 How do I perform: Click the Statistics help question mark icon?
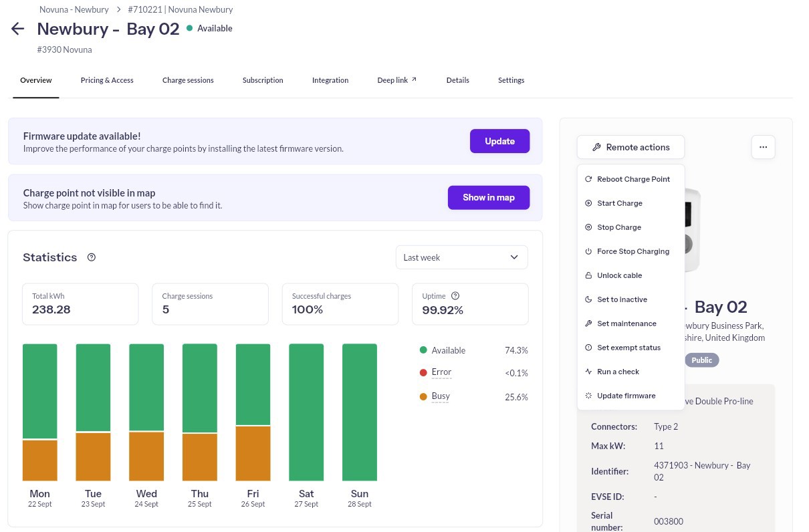click(x=92, y=257)
